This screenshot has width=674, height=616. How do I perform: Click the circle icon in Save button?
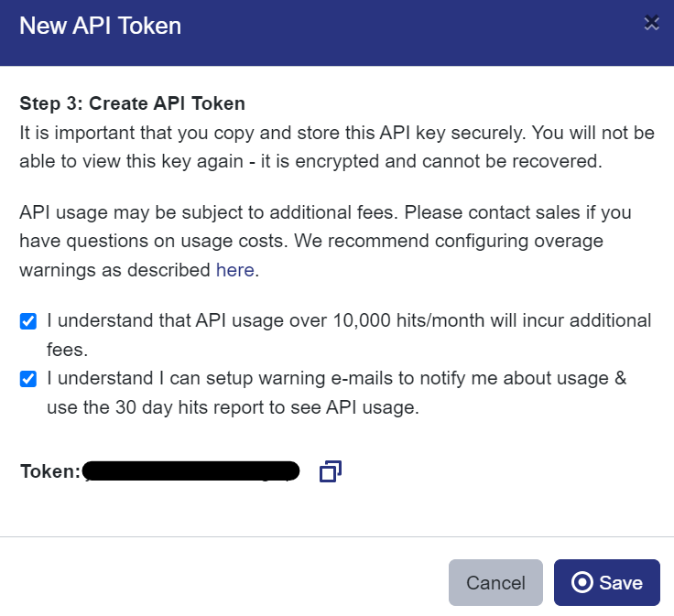pos(582,583)
